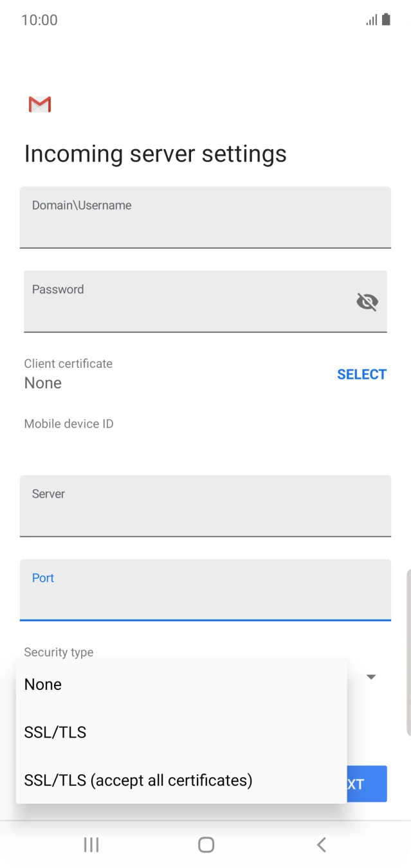Click the battery icon in the status bar
This screenshot has width=411, height=868.
point(387,20)
